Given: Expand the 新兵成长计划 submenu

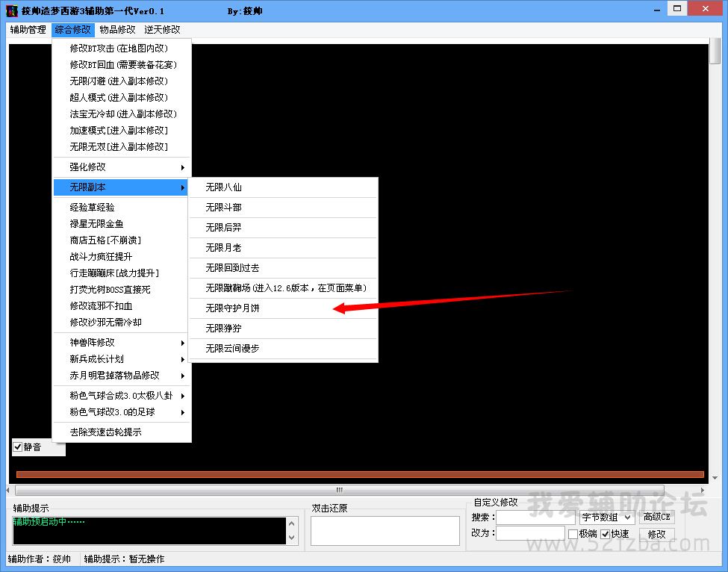Looking at the screenshot, I should tap(122, 359).
